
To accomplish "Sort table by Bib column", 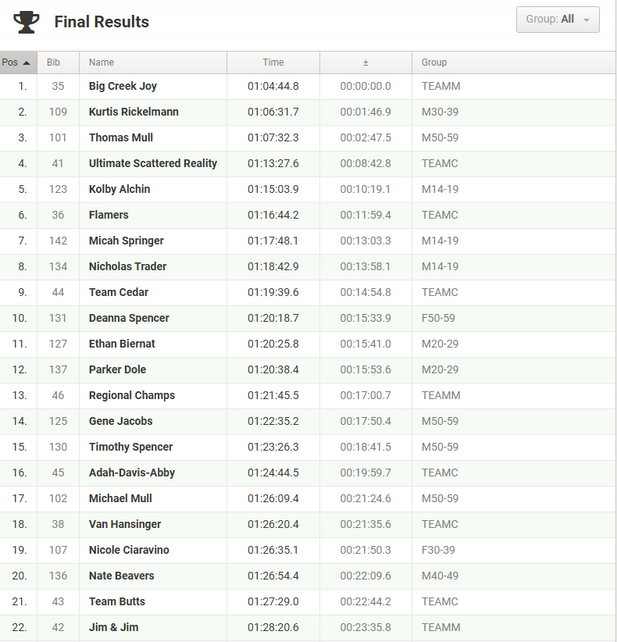I will tap(58, 63).
